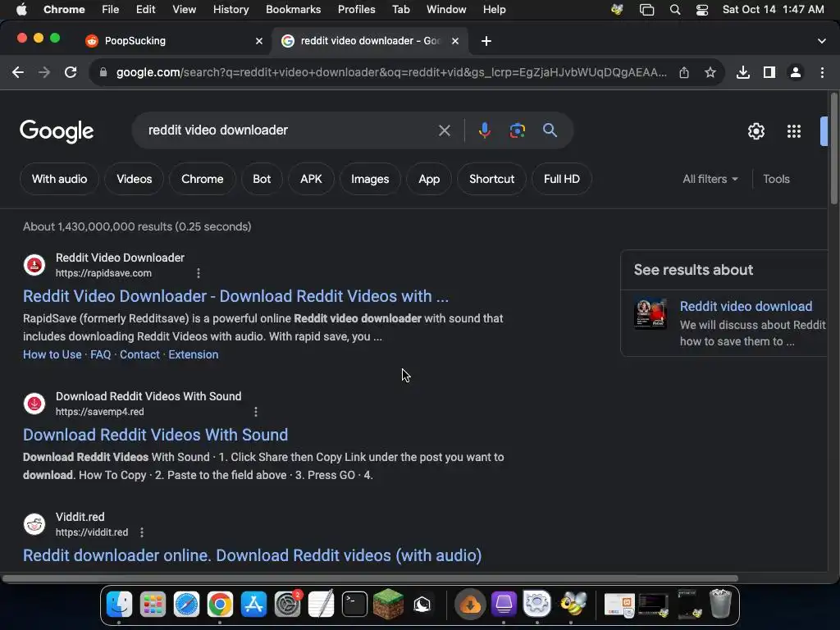The width and height of the screenshot is (840, 630).
Task: Search by image with Google Lens icon
Action: point(517,130)
